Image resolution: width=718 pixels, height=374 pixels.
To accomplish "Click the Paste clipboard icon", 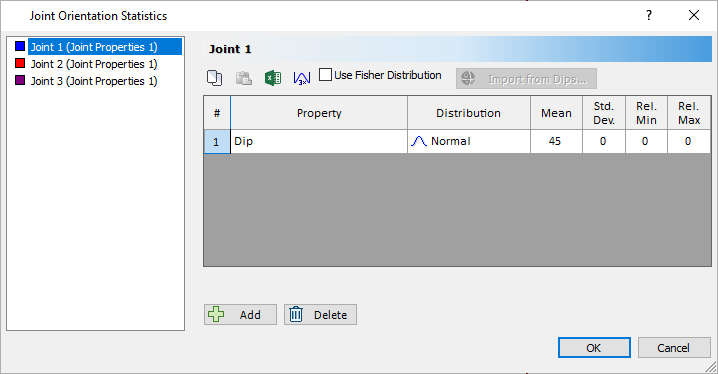I will pos(244,78).
